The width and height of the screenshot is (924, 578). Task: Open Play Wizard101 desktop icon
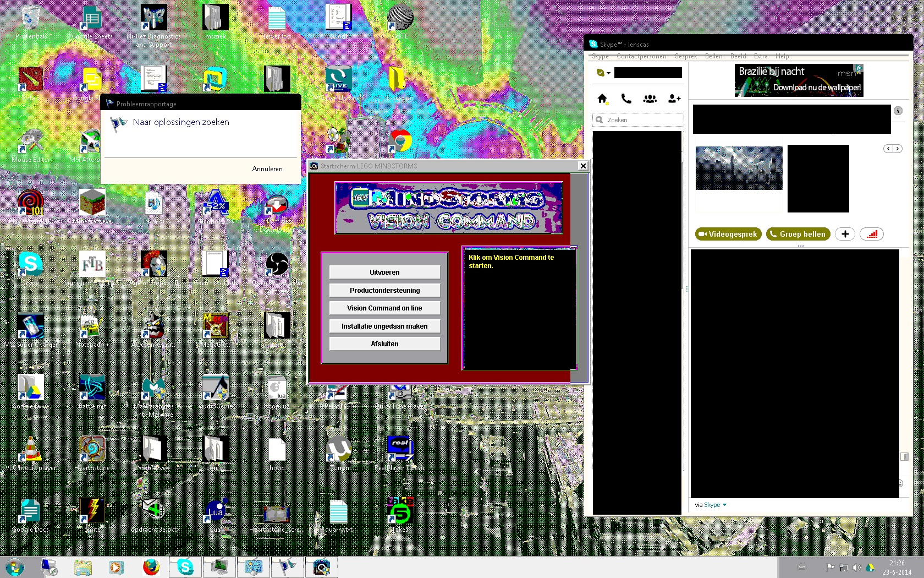coord(30,207)
